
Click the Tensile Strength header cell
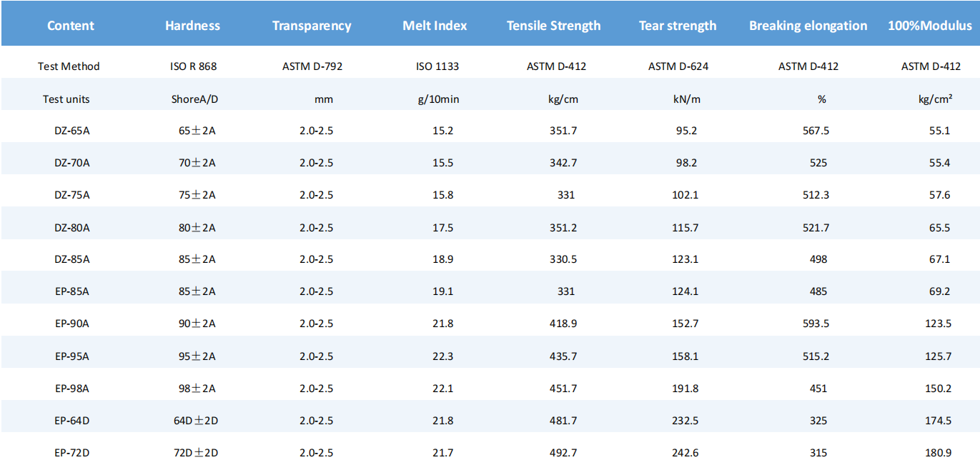point(553,26)
